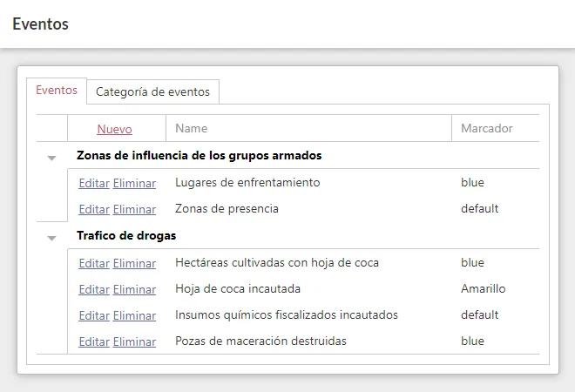Edit Pozas de maceración destruidas event

[x=94, y=342]
